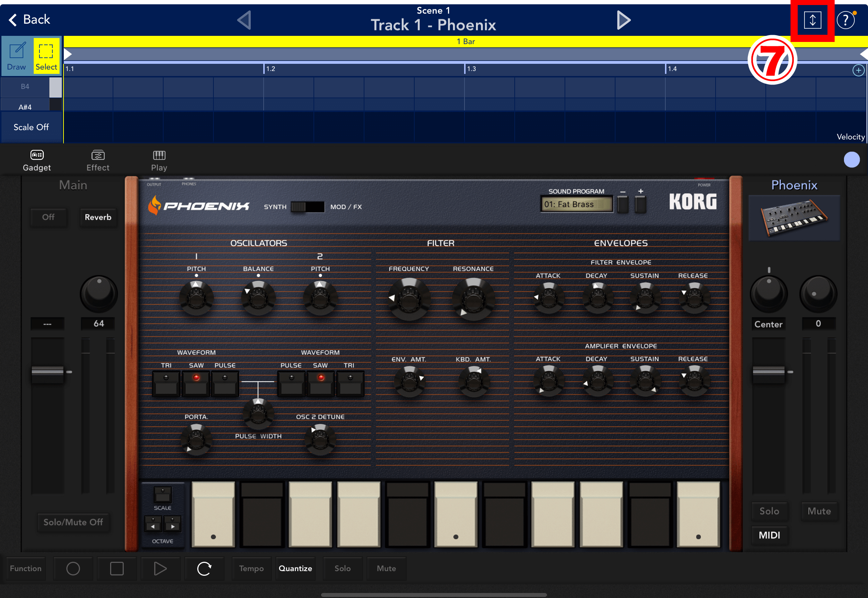Click Mute in the bottom transport bar
868x598 pixels.
point(386,568)
